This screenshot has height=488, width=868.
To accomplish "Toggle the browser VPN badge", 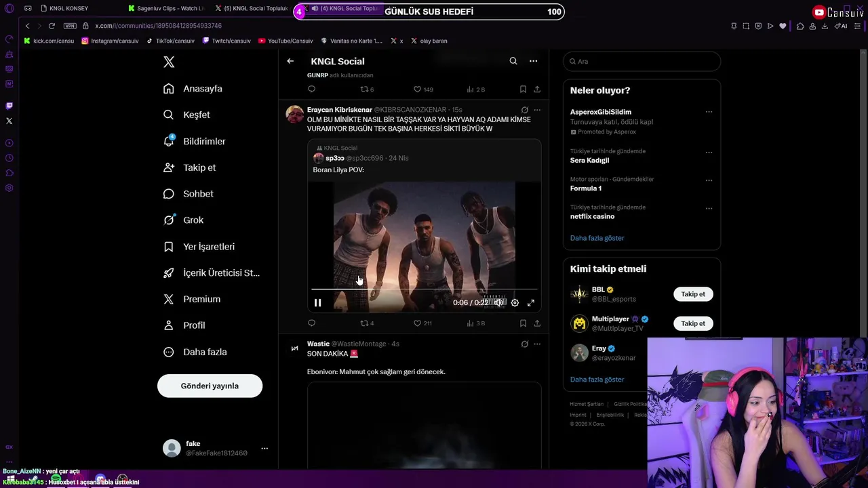I will click(70, 26).
